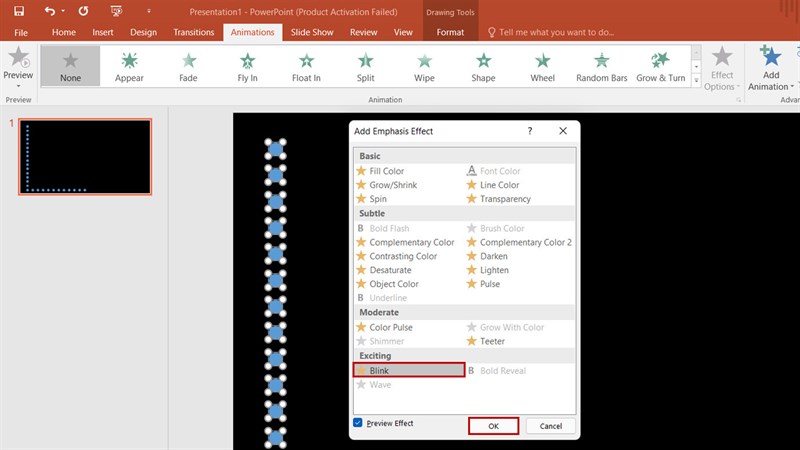This screenshot has width=800, height=450.
Task: Undo the last action
Action: [49, 11]
